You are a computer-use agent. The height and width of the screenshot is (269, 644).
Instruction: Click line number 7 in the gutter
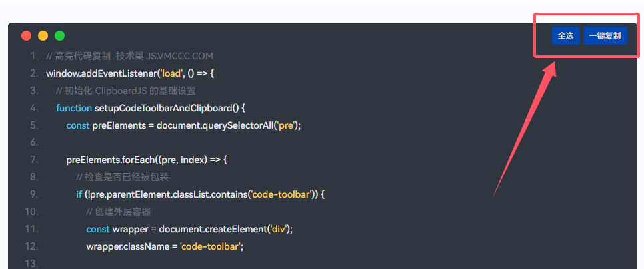click(x=33, y=160)
